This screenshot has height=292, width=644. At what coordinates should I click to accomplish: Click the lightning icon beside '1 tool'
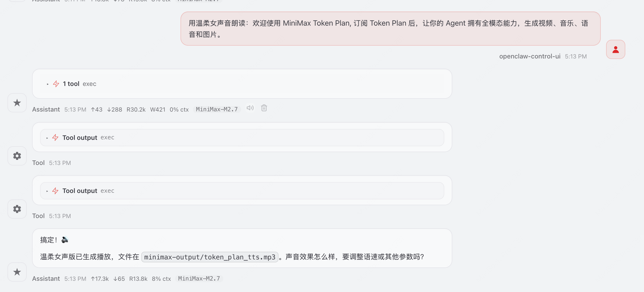pyautogui.click(x=56, y=84)
